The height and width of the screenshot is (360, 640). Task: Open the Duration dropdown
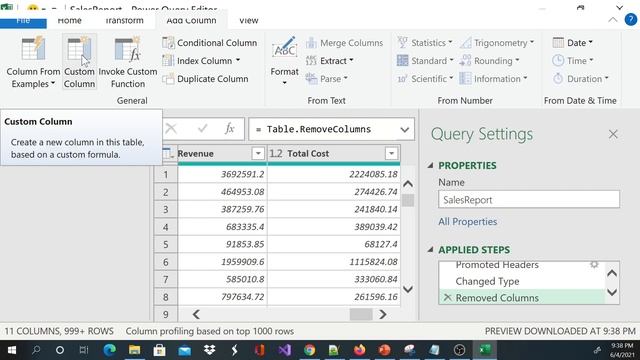[x=580, y=79]
